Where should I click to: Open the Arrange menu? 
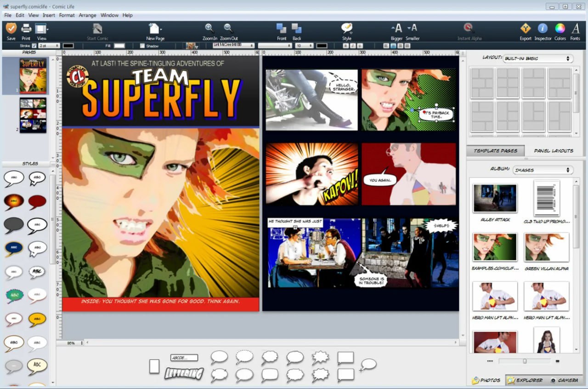(87, 15)
